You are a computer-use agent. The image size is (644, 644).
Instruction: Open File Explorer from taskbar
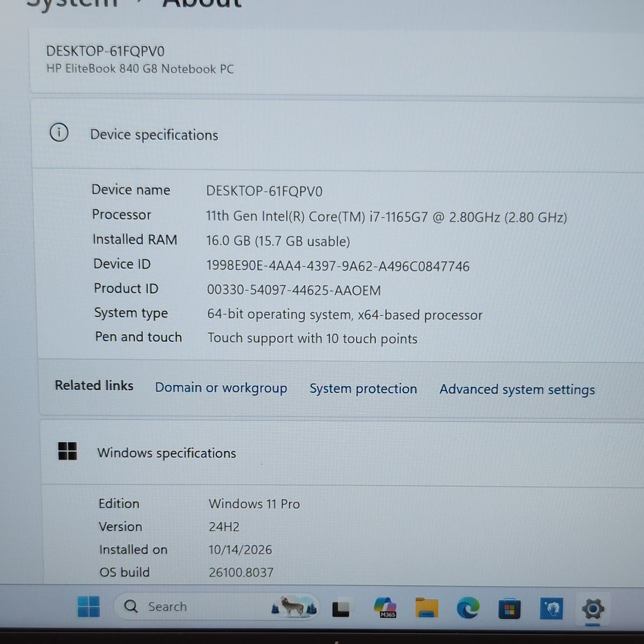(427, 608)
